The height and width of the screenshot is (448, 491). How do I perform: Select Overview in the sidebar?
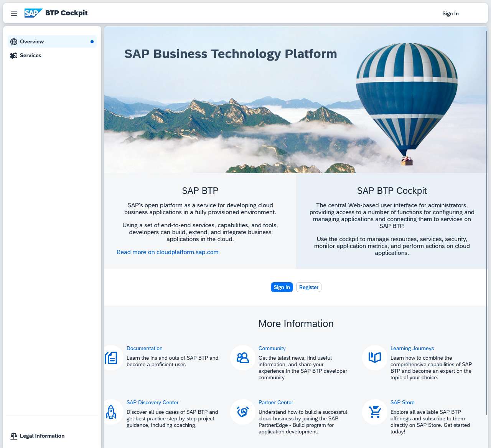point(32,41)
